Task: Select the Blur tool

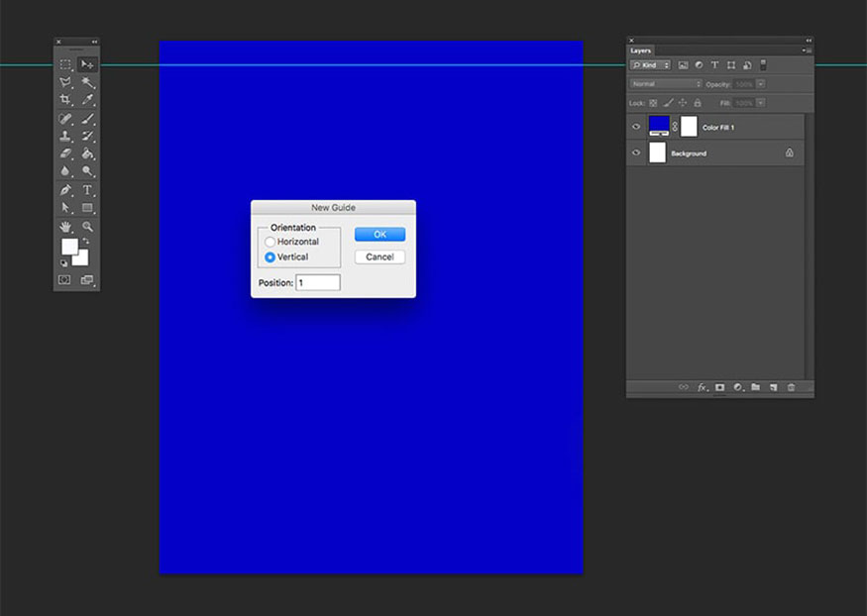Action: pyautogui.click(x=65, y=171)
